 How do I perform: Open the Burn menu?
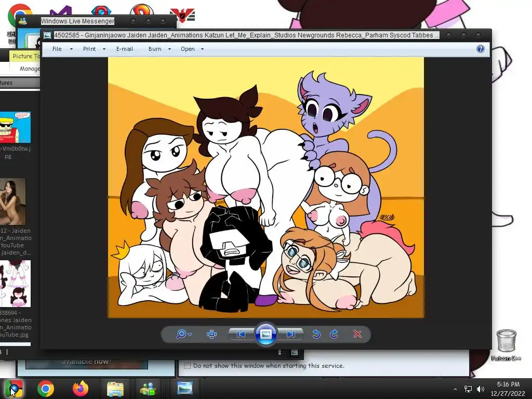155,49
